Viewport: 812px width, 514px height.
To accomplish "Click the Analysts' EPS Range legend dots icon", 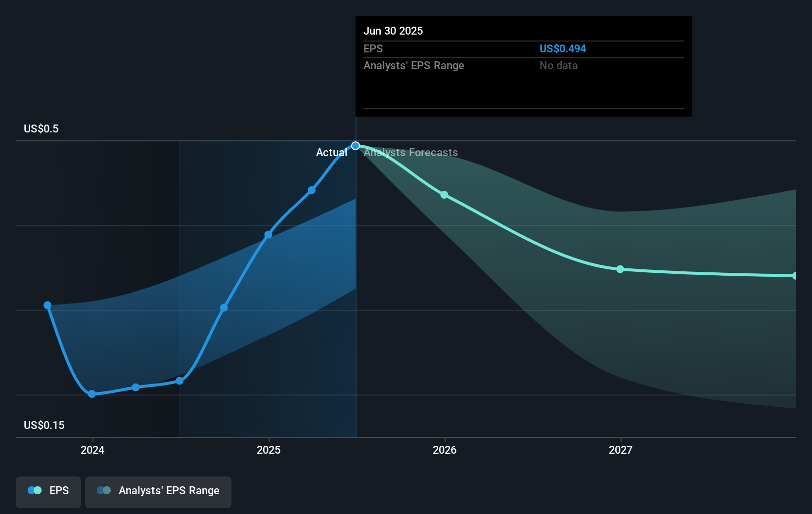I will (104, 490).
